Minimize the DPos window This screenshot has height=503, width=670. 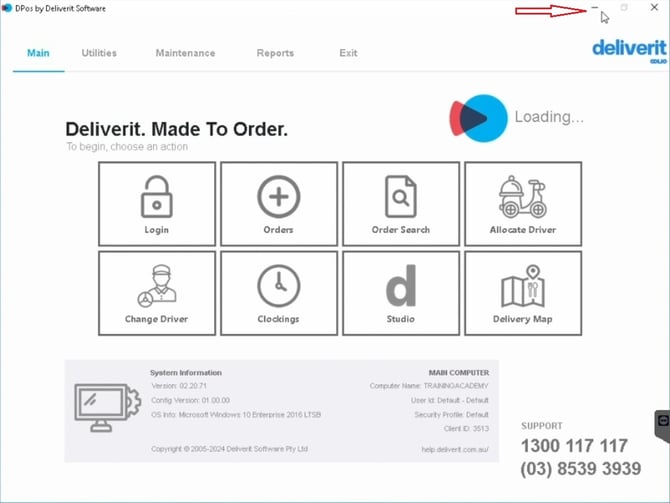tap(594, 8)
